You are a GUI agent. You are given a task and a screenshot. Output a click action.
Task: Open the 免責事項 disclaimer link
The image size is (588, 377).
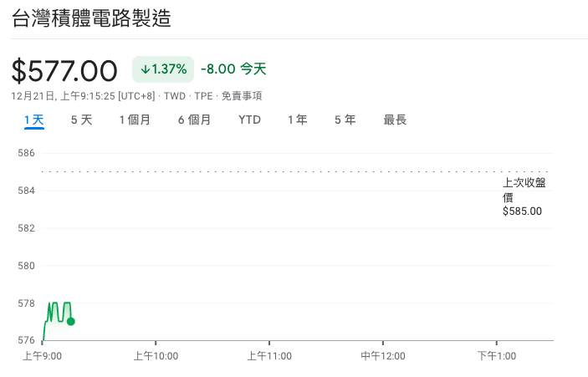[242, 96]
